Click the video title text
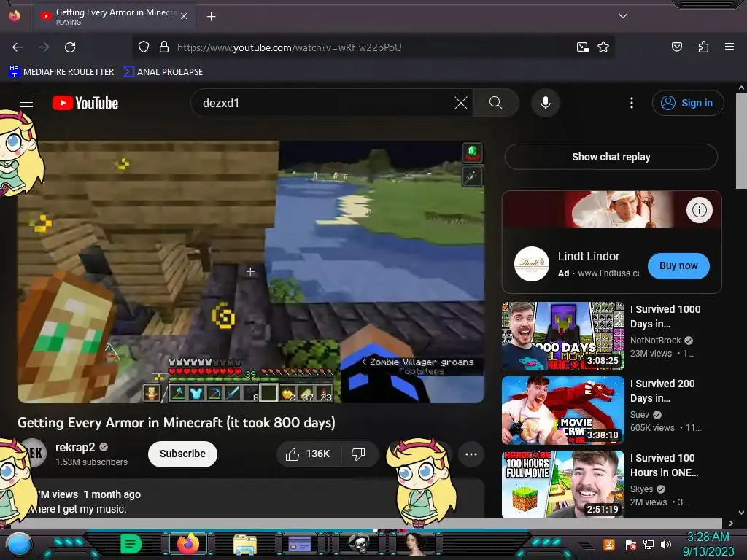This screenshot has height=560, width=747. [177, 422]
